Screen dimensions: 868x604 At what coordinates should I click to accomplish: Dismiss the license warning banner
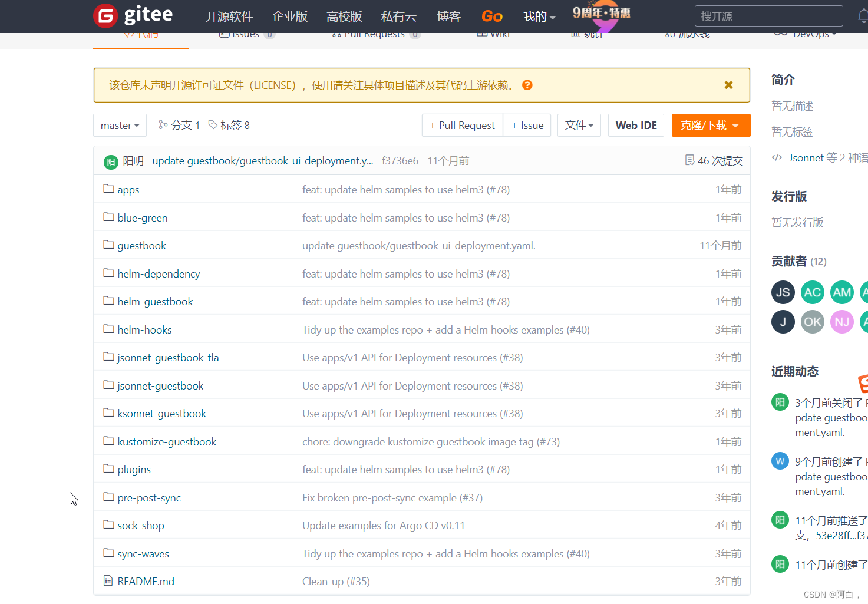[728, 85]
